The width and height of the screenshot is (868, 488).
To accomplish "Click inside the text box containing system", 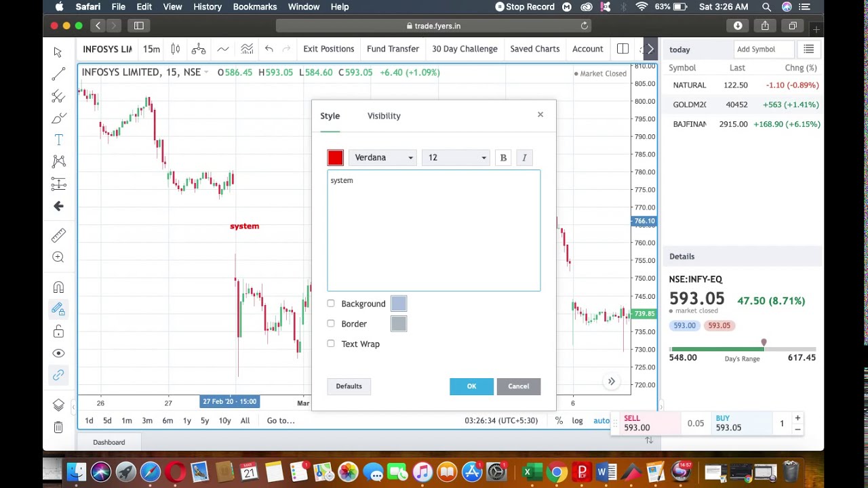I will (x=434, y=230).
